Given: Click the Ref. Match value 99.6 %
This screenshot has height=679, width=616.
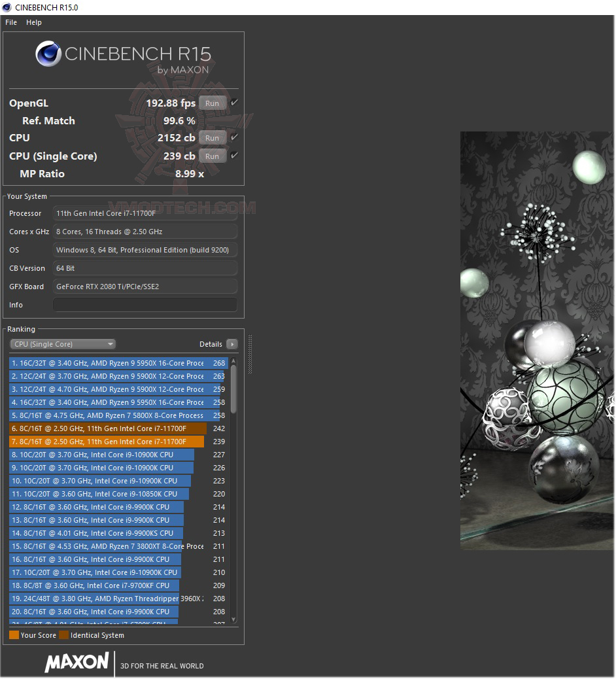Looking at the screenshot, I should [179, 121].
